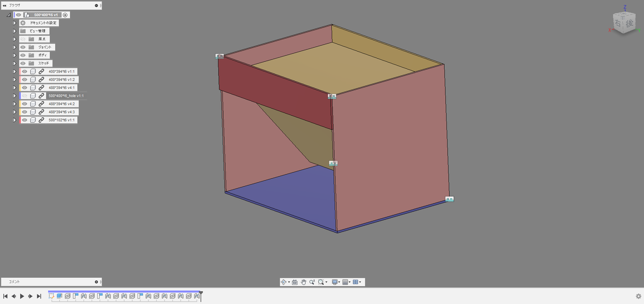Activate the Look At tool
644x304 pixels.
(x=295, y=282)
